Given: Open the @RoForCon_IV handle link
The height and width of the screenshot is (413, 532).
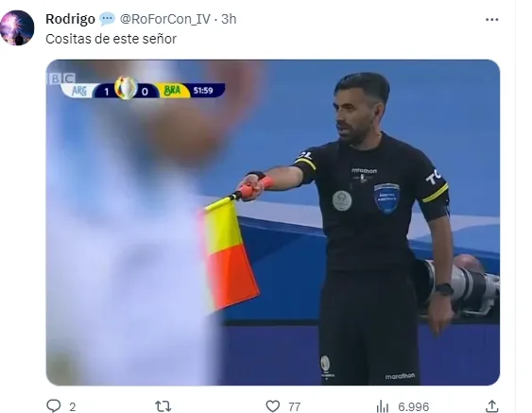Looking at the screenshot, I should point(165,19).
